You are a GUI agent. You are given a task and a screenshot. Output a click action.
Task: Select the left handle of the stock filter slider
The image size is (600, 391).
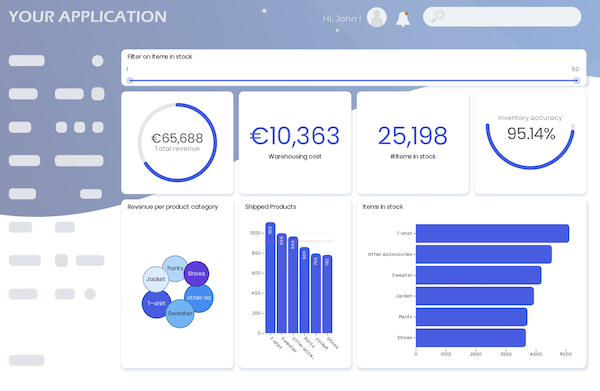(x=130, y=80)
